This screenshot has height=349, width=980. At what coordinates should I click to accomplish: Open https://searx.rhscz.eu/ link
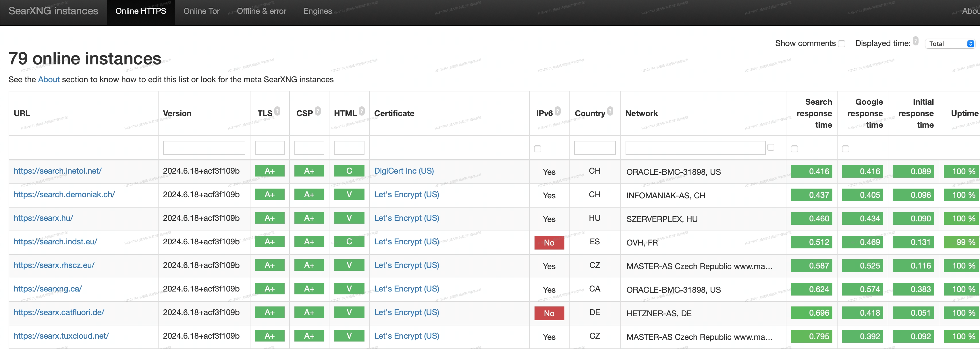(54, 265)
